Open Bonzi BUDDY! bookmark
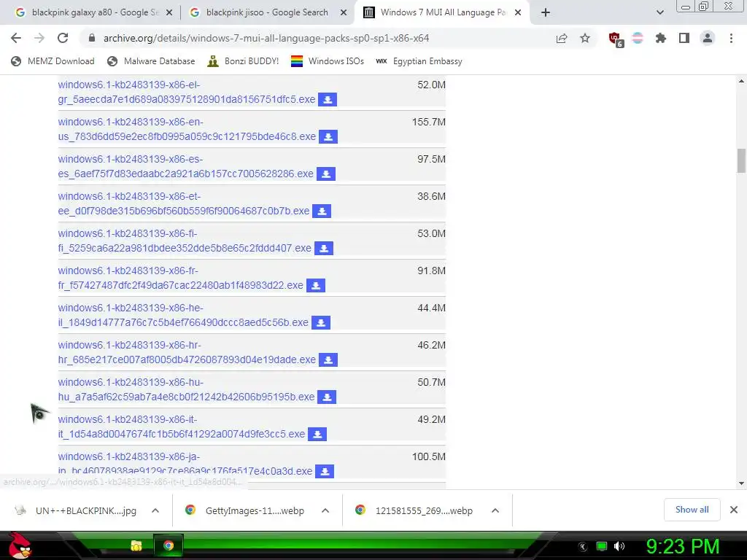The image size is (747, 560). click(243, 61)
